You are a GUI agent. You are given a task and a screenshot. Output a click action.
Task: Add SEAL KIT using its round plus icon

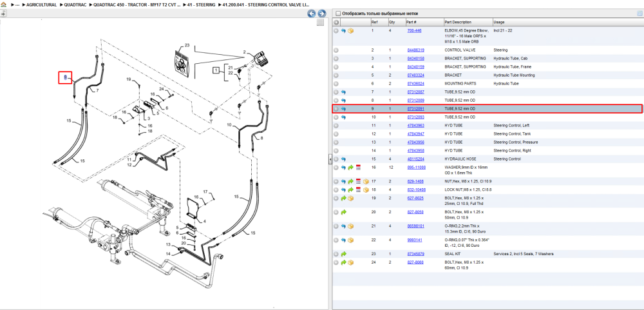tap(336, 254)
